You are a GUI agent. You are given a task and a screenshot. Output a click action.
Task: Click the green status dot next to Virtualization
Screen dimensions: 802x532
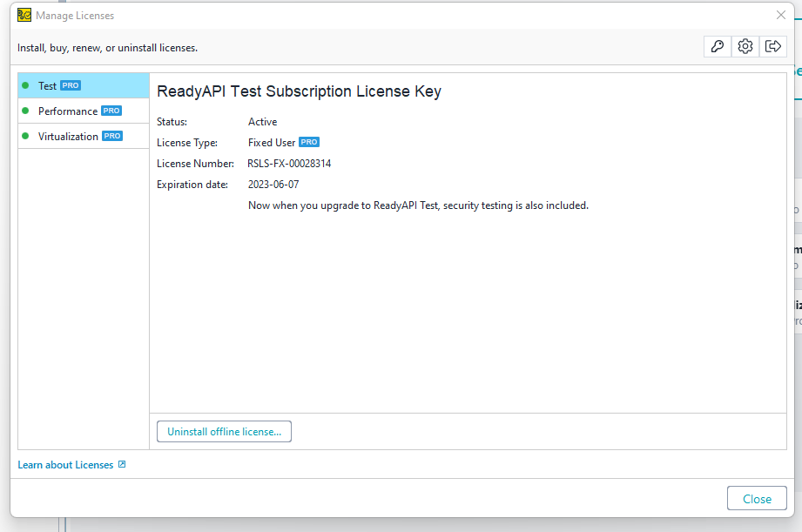click(25, 136)
